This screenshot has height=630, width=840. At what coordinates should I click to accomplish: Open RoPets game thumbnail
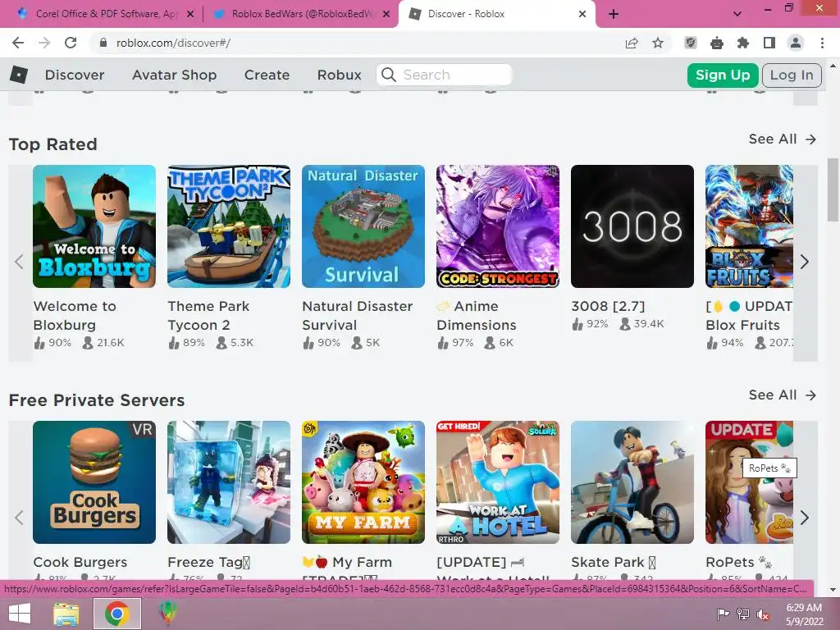pos(750,482)
